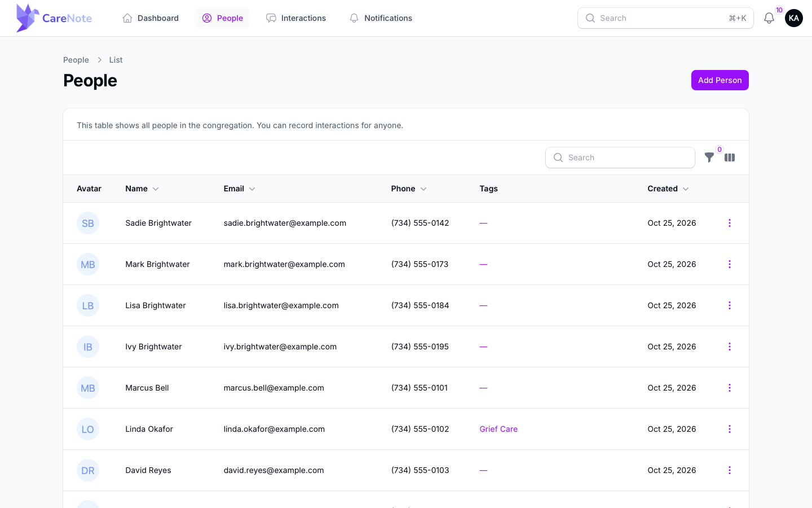Click the name Marcus Bell
This screenshot has height=508, width=812.
147,388
